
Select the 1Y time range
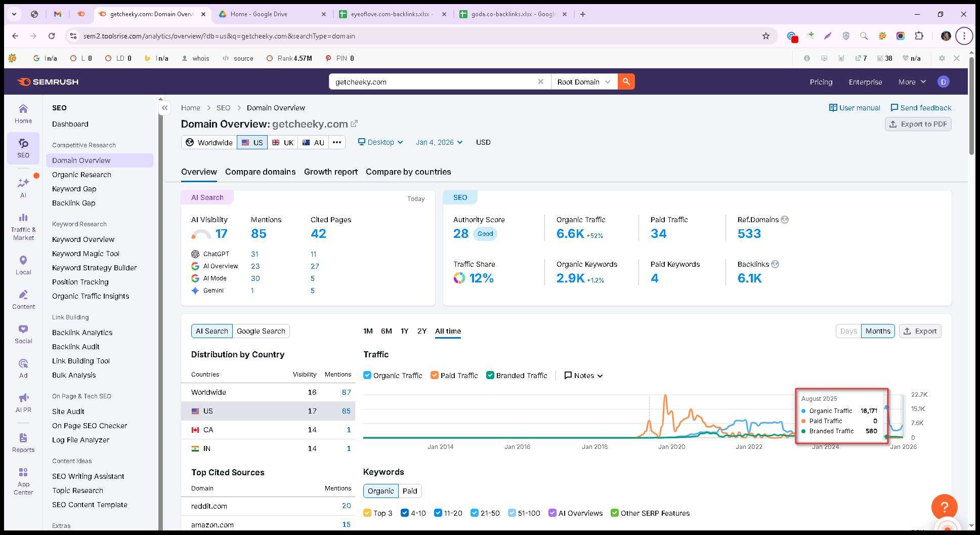(404, 331)
